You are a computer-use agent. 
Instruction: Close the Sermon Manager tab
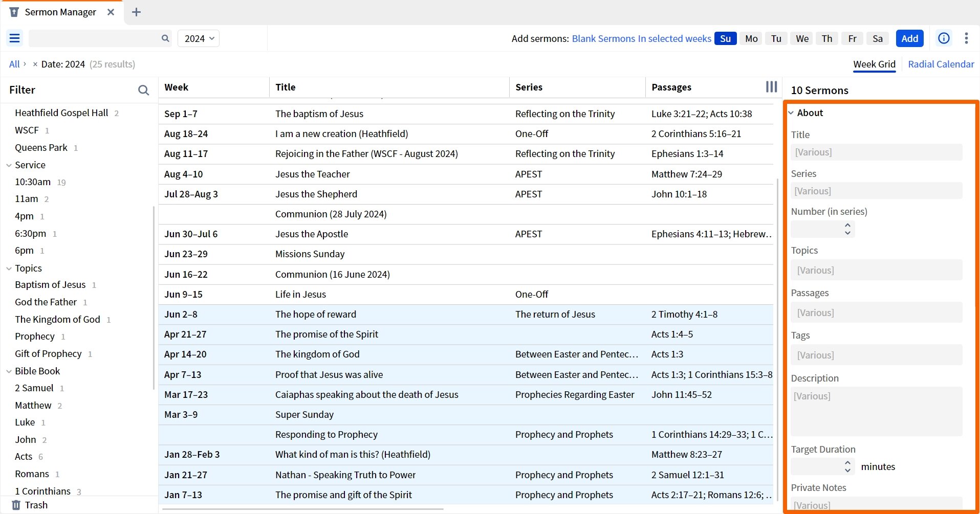(111, 12)
